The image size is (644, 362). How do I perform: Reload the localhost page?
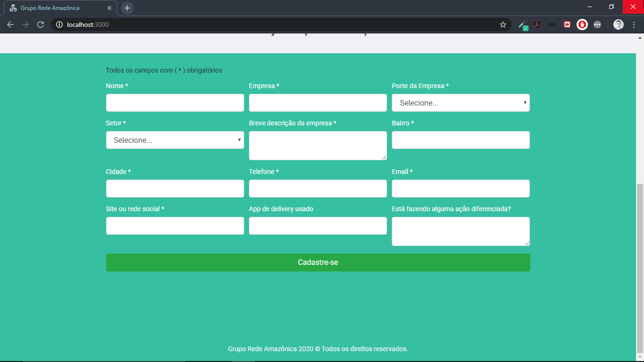click(x=41, y=25)
